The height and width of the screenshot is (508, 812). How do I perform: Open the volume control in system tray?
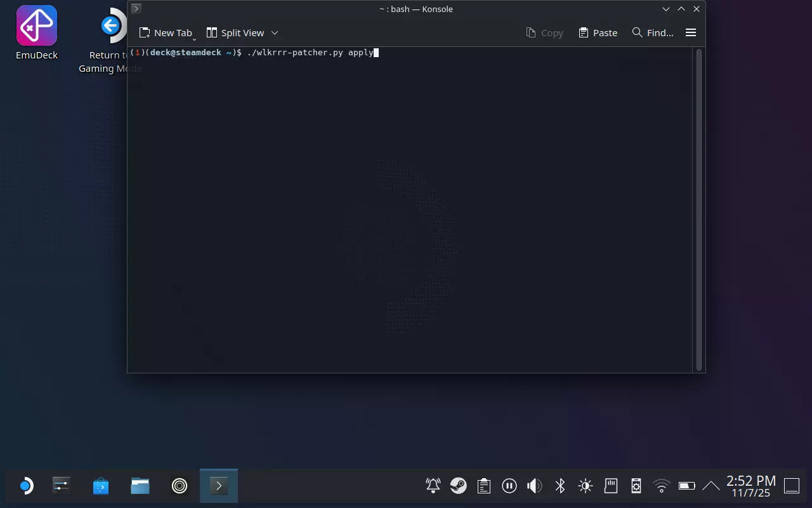pyautogui.click(x=534, y=486)
